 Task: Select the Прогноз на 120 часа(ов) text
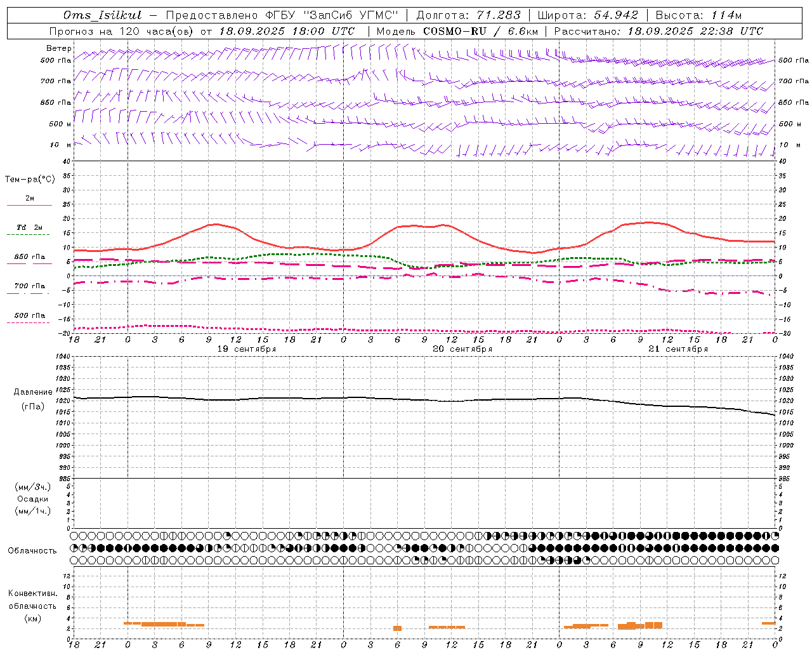click(x=122, y=31)
